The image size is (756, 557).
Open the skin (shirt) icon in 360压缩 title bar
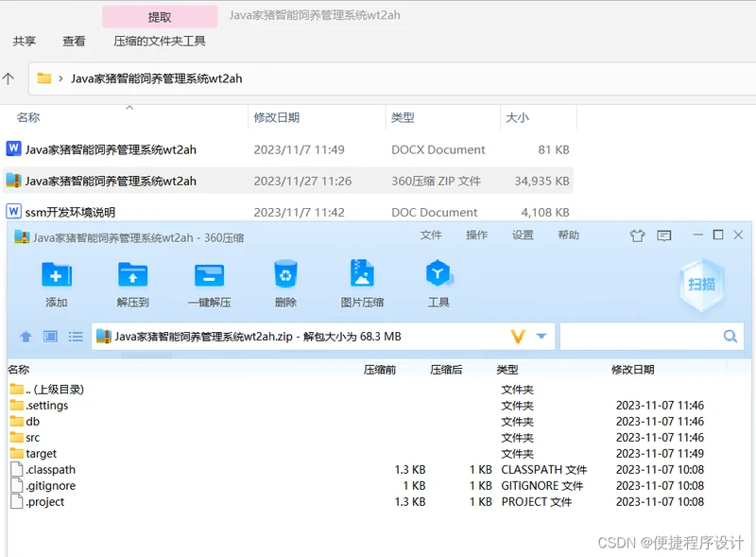click(637, 235)
